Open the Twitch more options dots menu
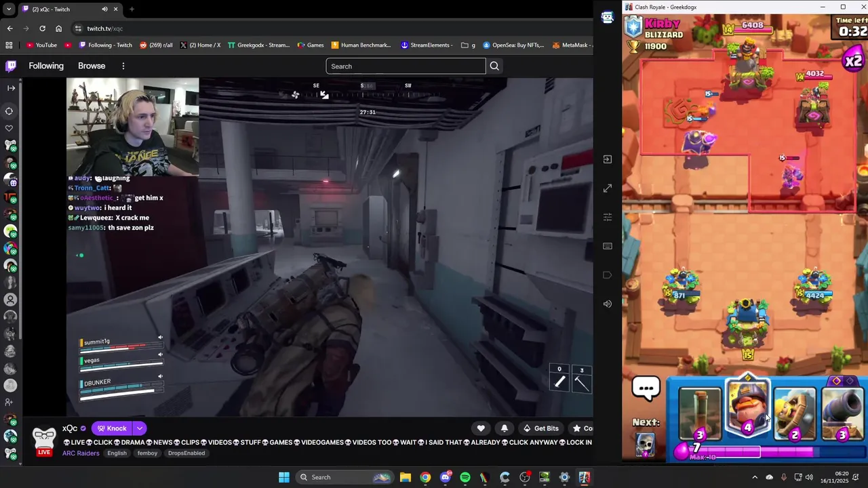868x488 pixels. click(x=123, y=66)
